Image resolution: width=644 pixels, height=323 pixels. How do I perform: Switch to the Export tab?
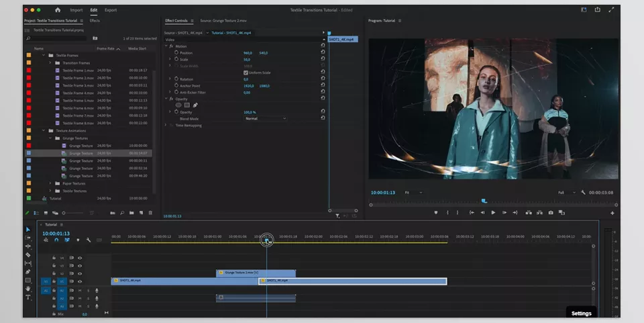coord(111,10)
